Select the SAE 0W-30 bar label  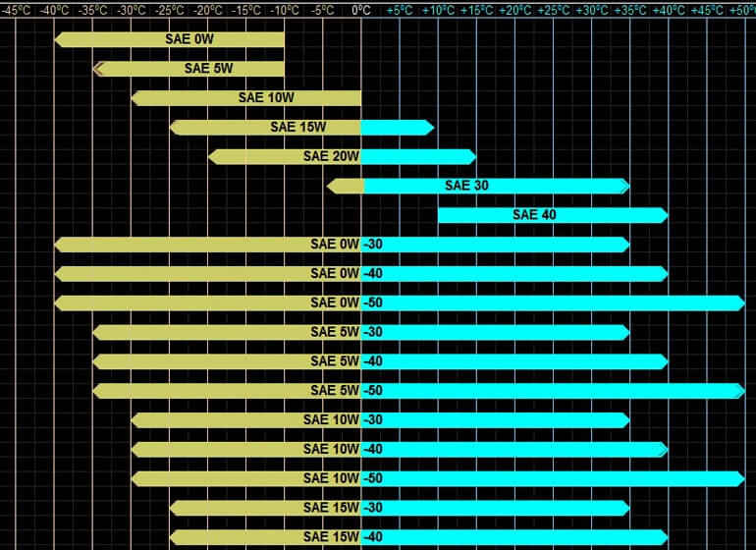pos(347,245)
